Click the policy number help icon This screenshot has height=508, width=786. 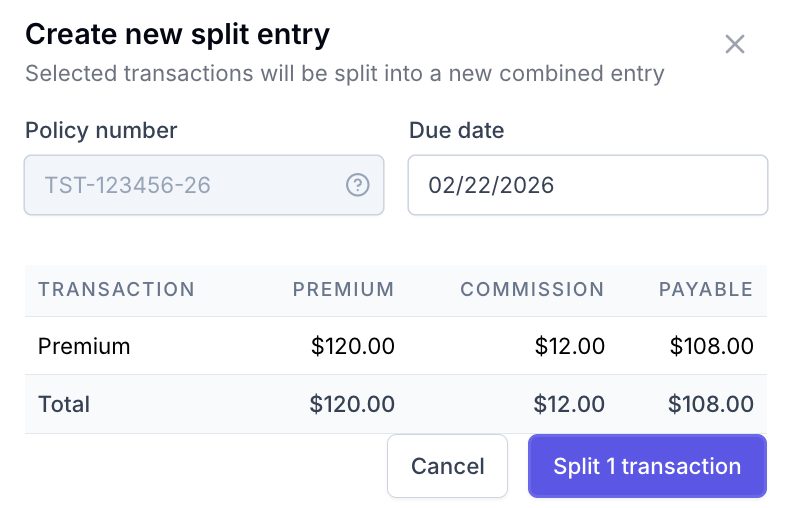pos(357,185)
